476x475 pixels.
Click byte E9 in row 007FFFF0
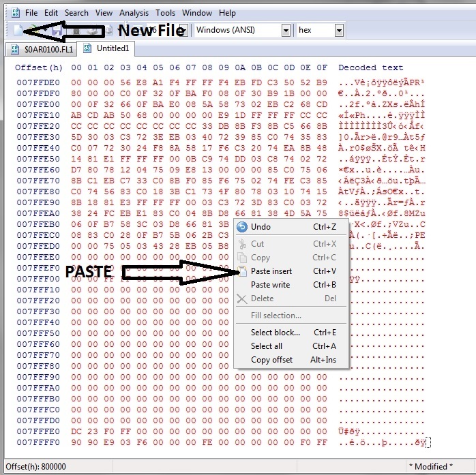[109, 442]
